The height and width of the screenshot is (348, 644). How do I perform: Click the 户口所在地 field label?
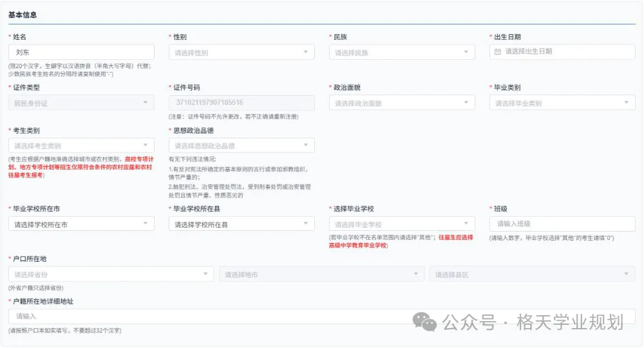tap(30, 259)
